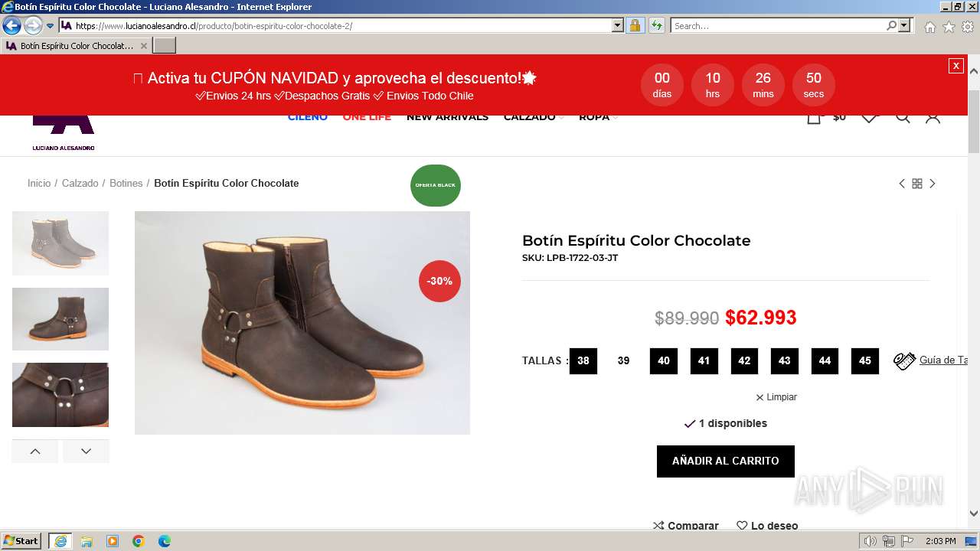The height and width of the screenshot is (551, 980).
Task: Choose size 40
Action: coord(664,360)
